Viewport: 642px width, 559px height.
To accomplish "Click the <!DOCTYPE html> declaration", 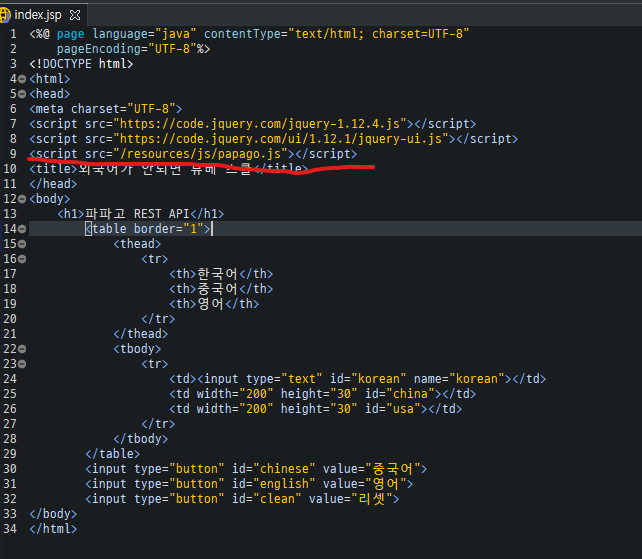I will point(81,64).
